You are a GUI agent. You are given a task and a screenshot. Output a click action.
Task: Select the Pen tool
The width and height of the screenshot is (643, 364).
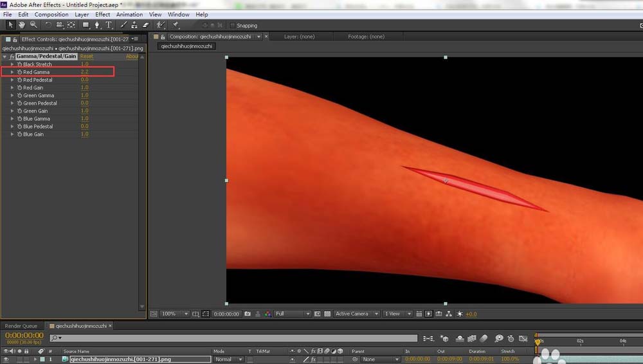point(97,25)
